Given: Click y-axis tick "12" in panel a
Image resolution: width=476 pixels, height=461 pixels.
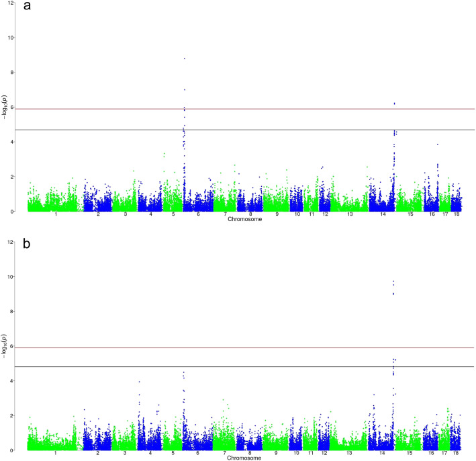Looking at the screenshot, I should click(11, 3).
